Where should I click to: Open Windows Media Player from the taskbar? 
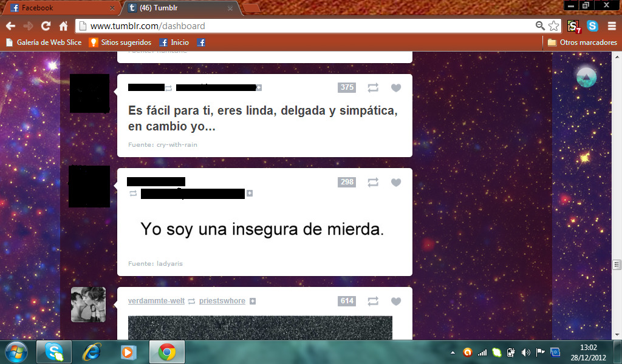click(x=129, y=352)
